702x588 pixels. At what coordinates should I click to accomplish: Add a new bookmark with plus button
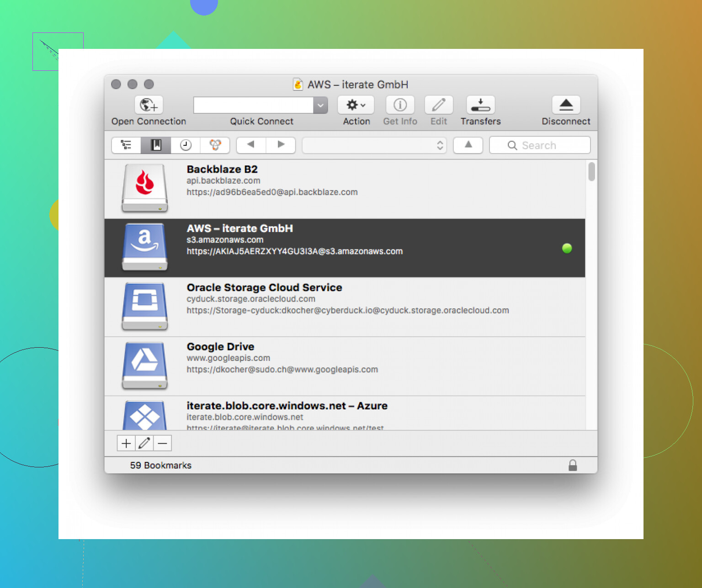pyautogui.click(x=126, y=443)
